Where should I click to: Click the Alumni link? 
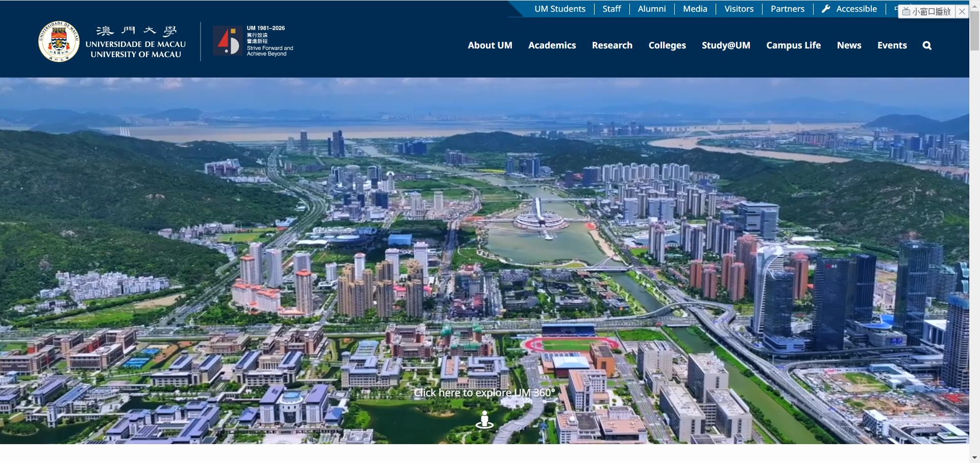coord(652,9)
